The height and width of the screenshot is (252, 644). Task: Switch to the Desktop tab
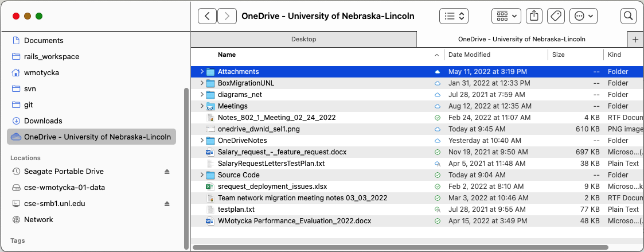[x=303, y=40]
